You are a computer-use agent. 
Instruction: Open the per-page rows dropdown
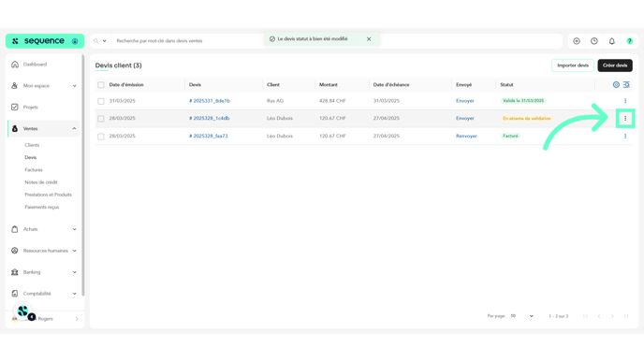[x=521, y=316]
